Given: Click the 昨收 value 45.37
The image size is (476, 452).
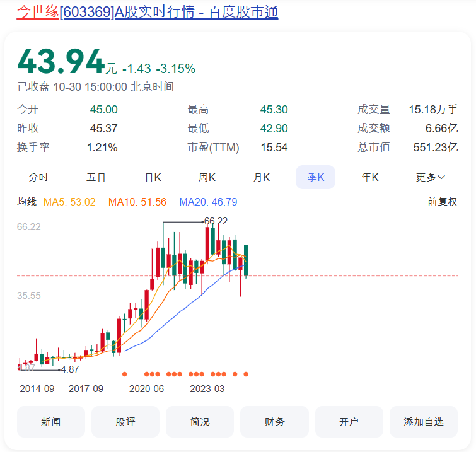Looking at the screenshot, I should click(x=104, y=129).
